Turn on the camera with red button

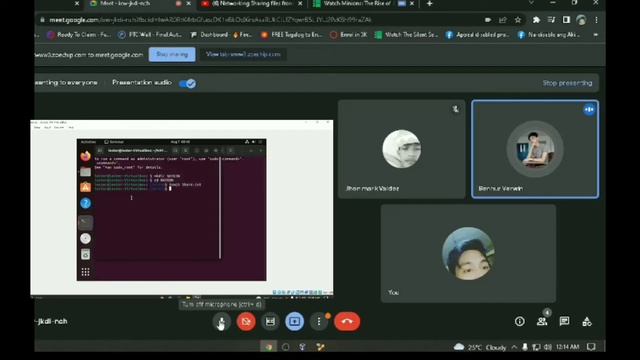pyautogui.click(x=246, y=322)
